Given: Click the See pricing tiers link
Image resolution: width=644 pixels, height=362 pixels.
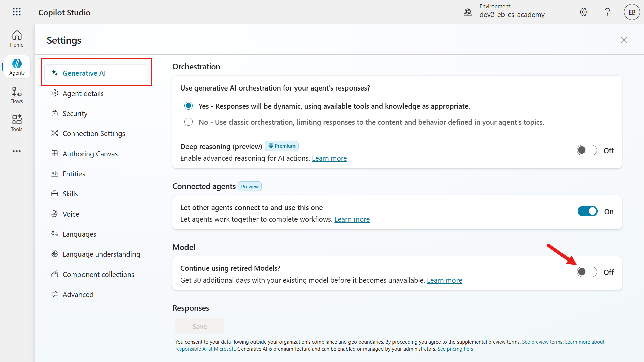Looking at the screenshot, I should 455,349.
